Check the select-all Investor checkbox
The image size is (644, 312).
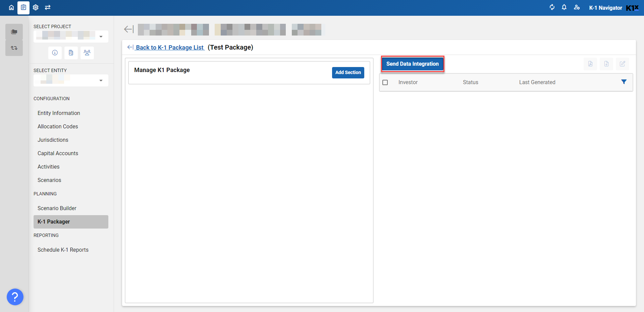tap(385, 82)
